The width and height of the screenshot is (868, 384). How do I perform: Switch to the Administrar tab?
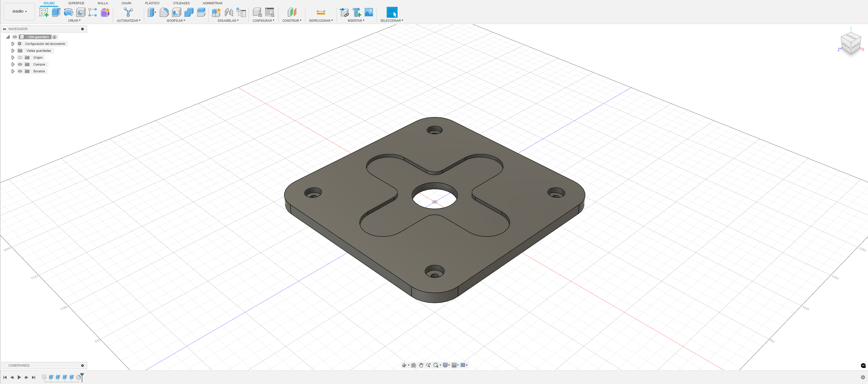(212, 3)
